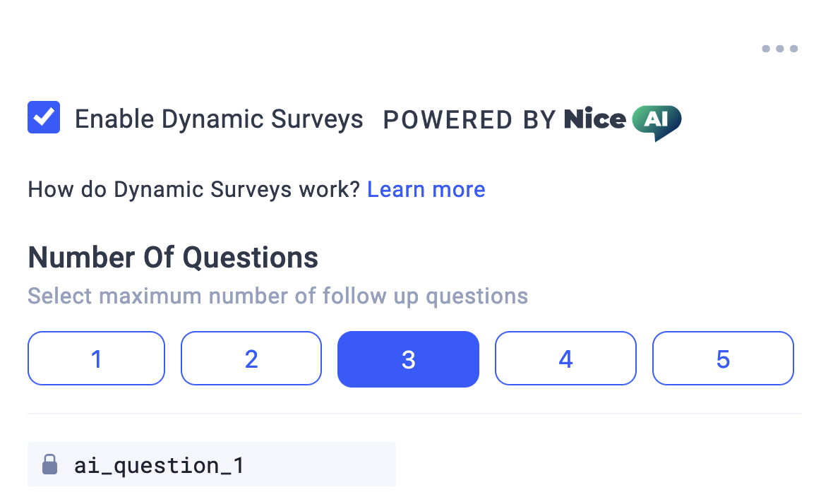Uncheck the Enable Dynamic Surveys checkbox
This screenshot has height=504, width=833.
tap(44, 117)
